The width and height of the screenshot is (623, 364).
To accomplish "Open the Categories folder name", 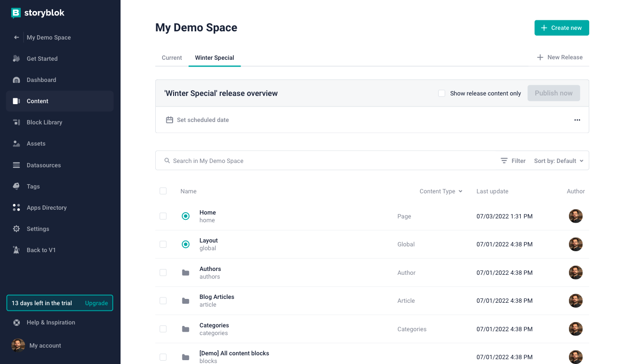I will [x=214, y=325].
